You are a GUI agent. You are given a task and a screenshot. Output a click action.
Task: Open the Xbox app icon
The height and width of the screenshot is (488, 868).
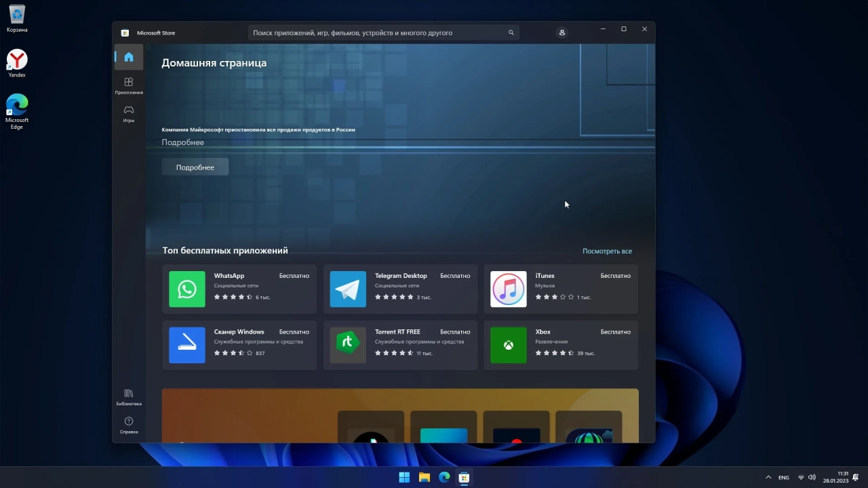coord(509,345)
